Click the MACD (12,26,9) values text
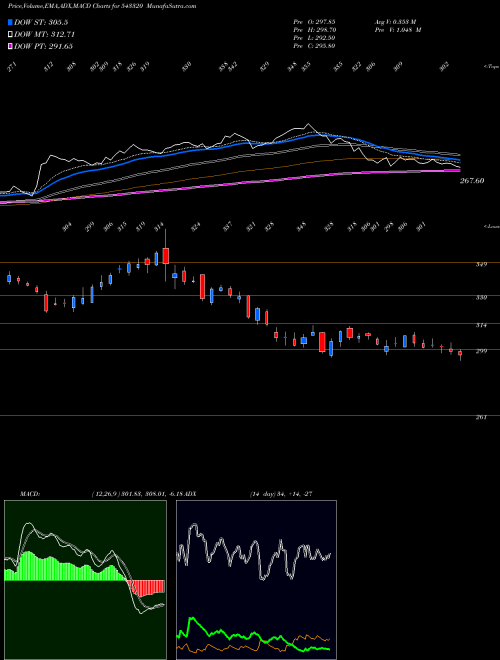Screen dimensions: 500x660 pos(137,494)
